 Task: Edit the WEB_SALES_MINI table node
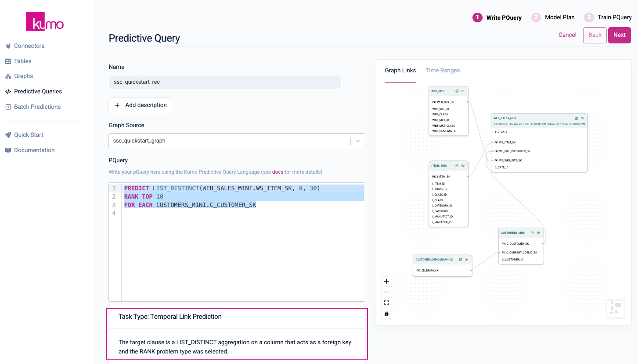[x=577, y=118]
